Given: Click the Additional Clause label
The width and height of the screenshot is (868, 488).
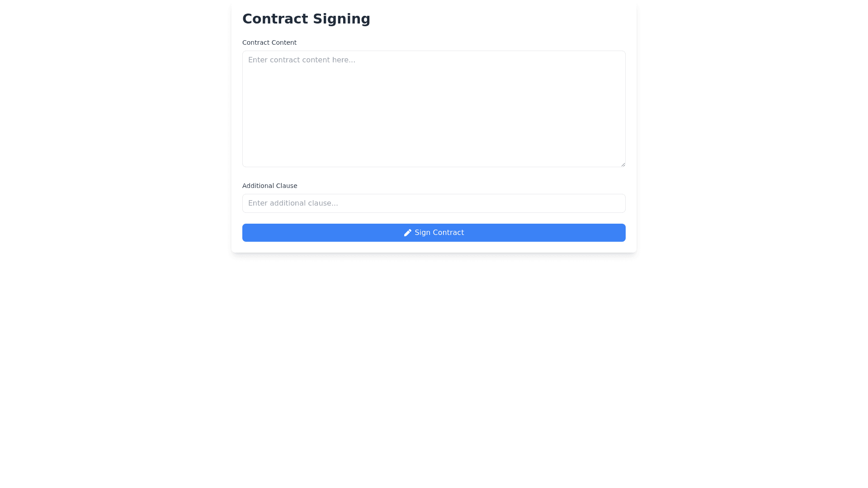Looking at the screenshot, I should (269, 186).
